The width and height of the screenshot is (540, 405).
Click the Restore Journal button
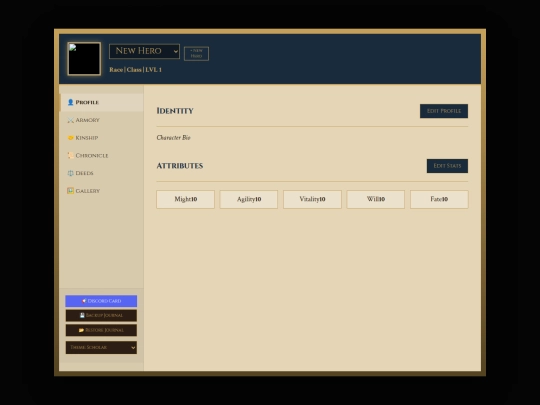point(101,330)
